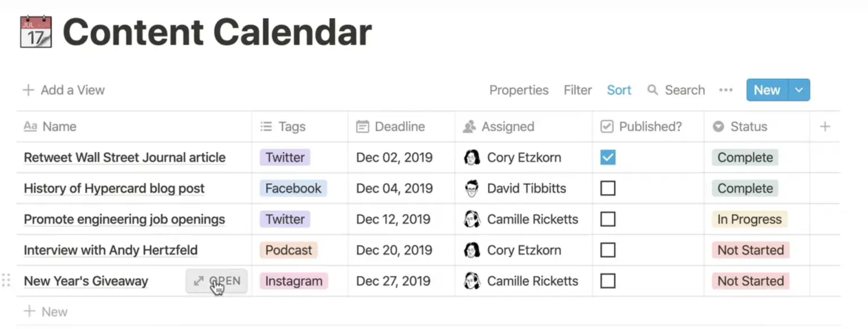
Task: Check Published for History of Hypercard post
Action: (x=607, y=188)
